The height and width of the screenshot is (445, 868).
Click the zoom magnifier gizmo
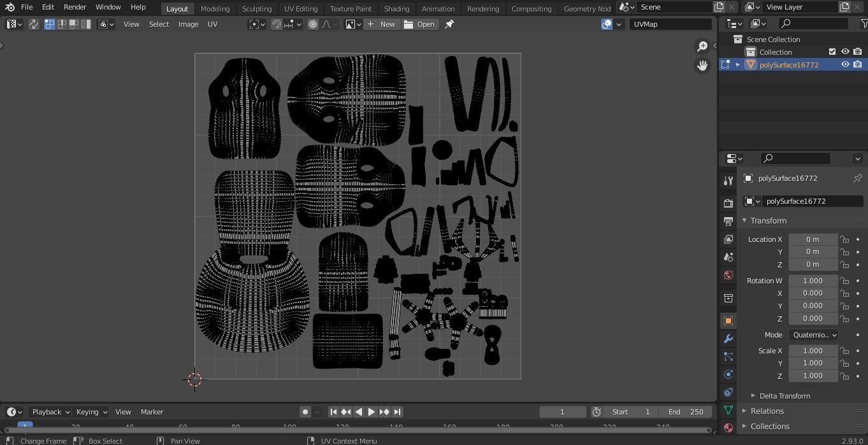[x=702, y=46]
